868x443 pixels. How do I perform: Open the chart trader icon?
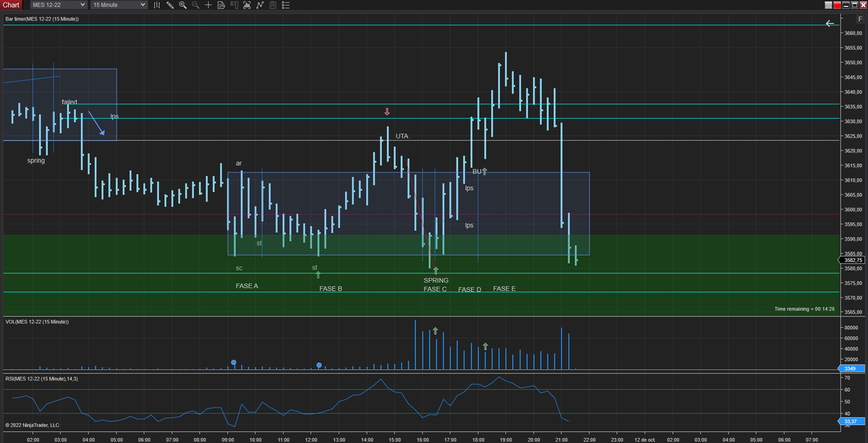point(234,5)
